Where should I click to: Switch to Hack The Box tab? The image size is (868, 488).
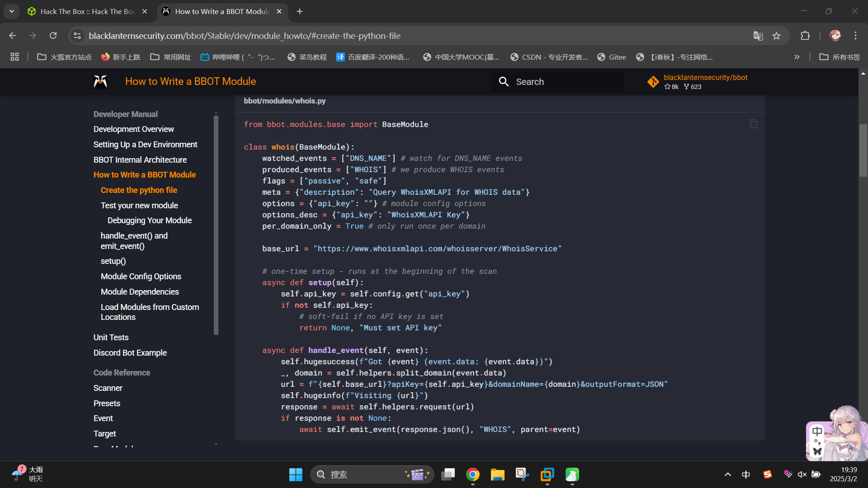pos(87,11)
